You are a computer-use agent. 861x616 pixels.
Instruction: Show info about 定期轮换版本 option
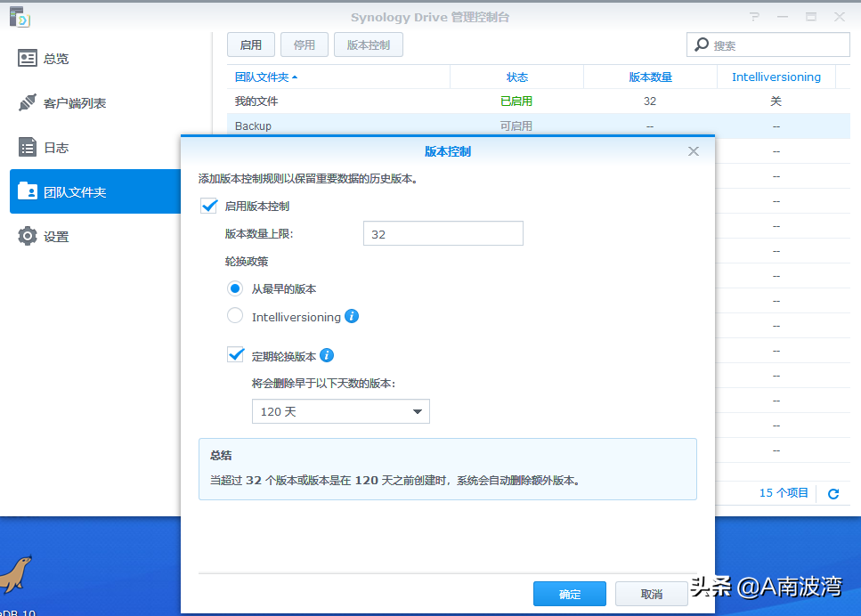point(327,355)
